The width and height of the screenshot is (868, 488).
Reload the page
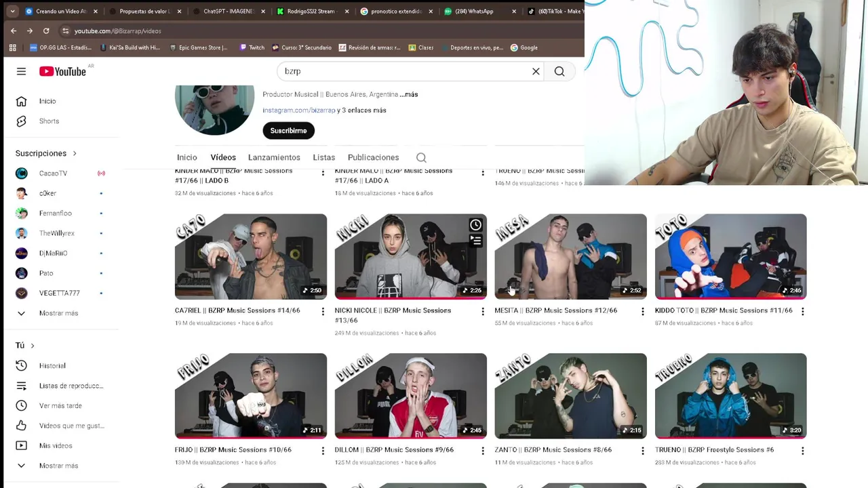(46, 30)
